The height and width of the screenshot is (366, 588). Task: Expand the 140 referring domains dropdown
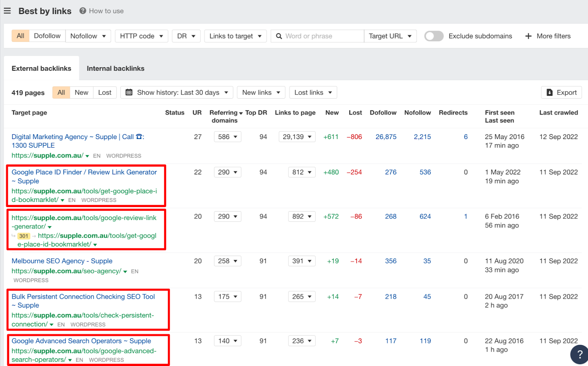tap(227, 341)
